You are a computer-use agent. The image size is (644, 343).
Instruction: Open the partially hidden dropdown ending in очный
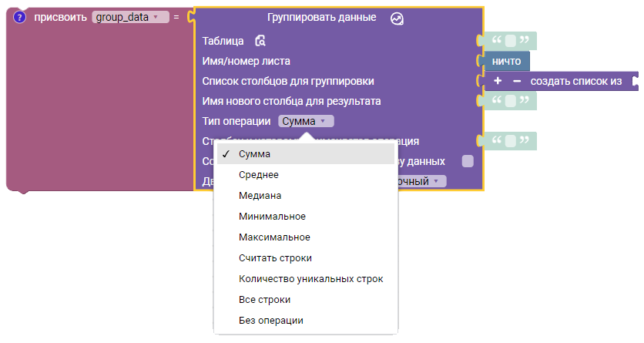pos(421,181)
